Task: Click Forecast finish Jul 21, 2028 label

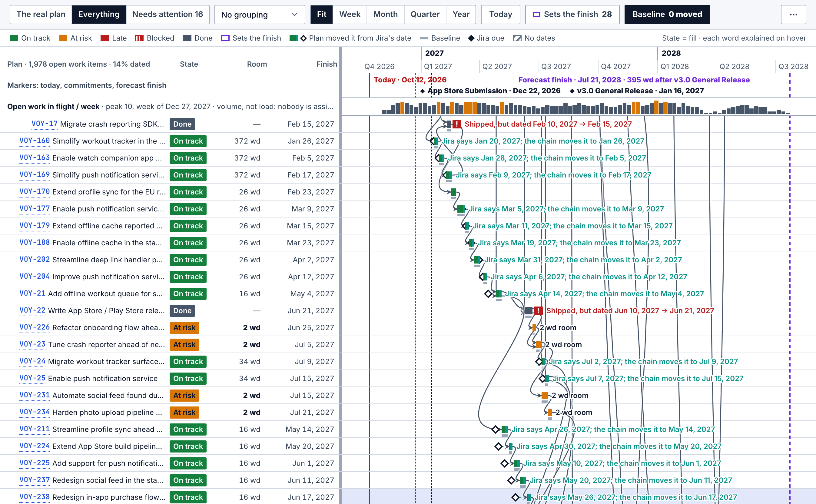Action: pos(634,80)
